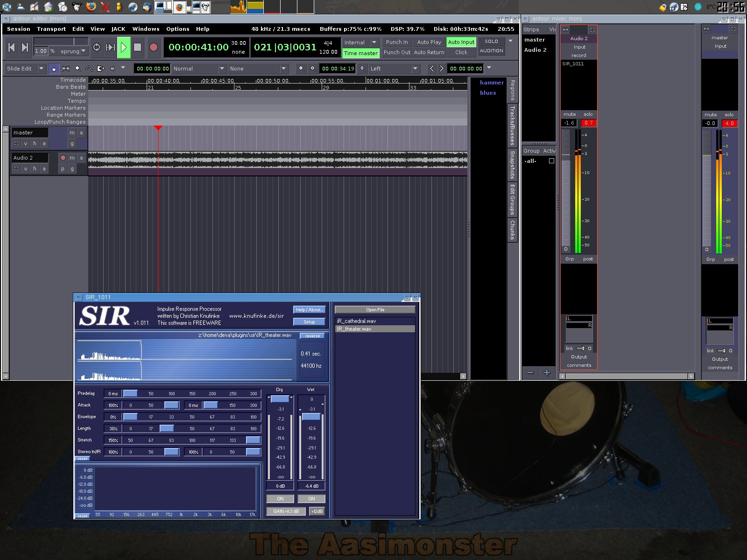
Task: Zoom to whole session
Action: pos(362,69)
